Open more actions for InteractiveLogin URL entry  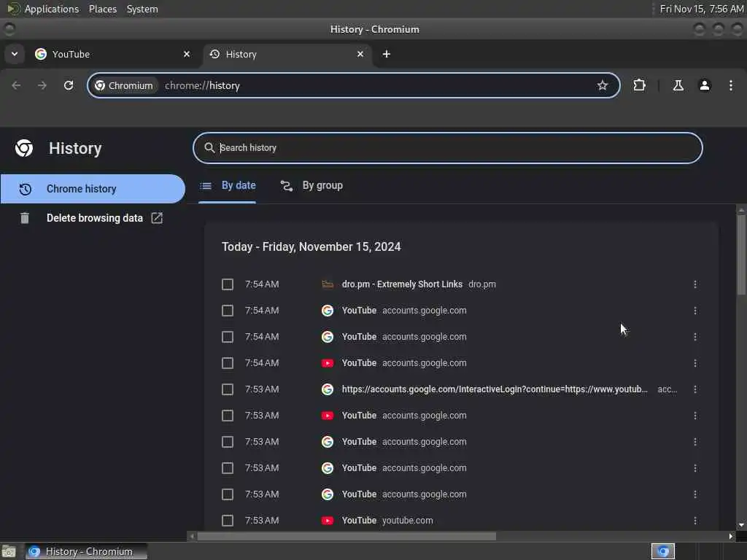694,389
